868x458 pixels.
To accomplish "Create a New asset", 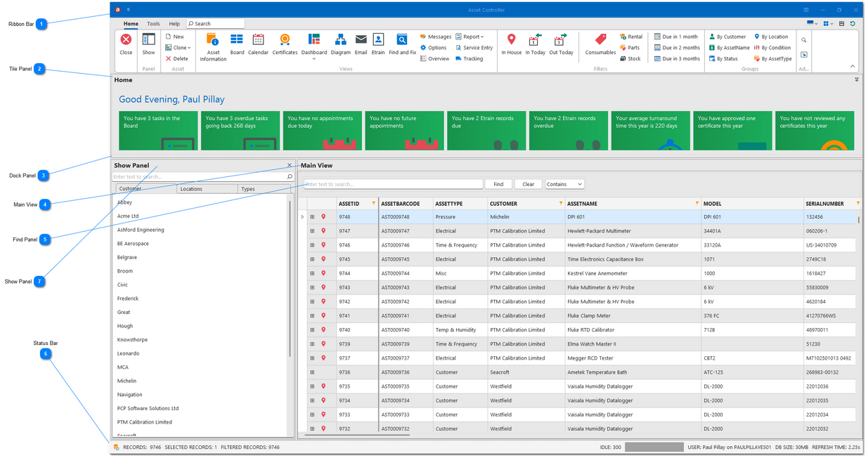I will [x=175, y=37].
